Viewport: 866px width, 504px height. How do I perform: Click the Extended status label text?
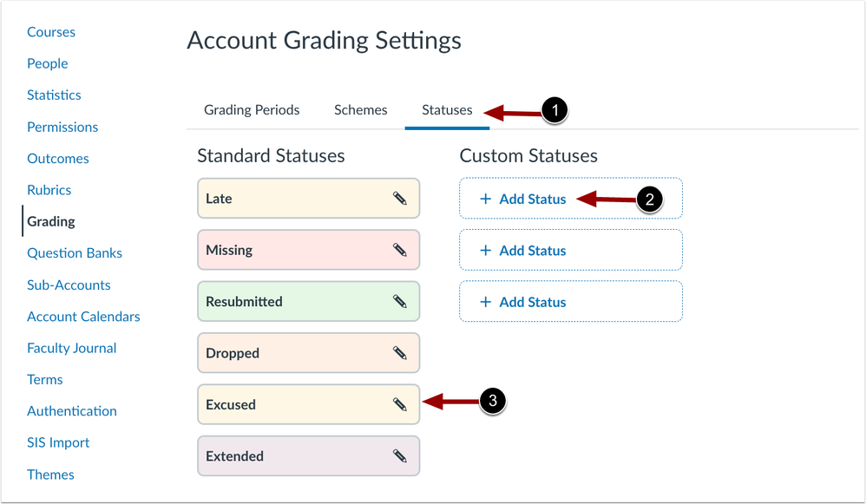(x=235, y=456)
